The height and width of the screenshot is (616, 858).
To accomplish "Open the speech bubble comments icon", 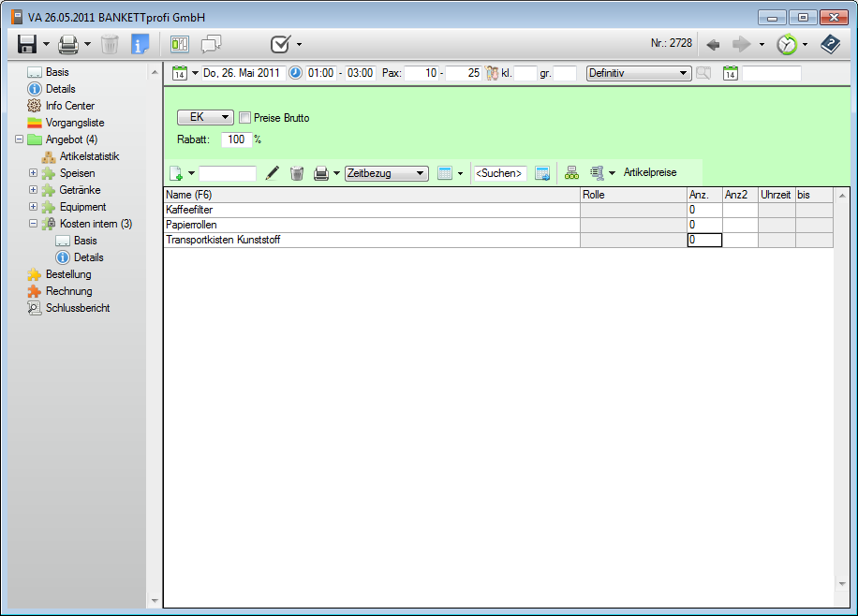I will tap(211, 44).
